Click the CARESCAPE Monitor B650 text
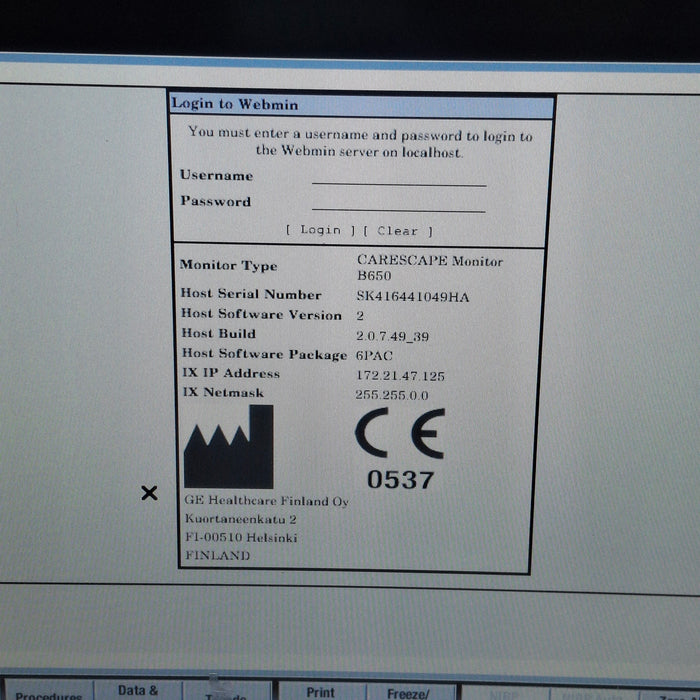The width and height of the screenshot is (700, 700). click(429, 268)
